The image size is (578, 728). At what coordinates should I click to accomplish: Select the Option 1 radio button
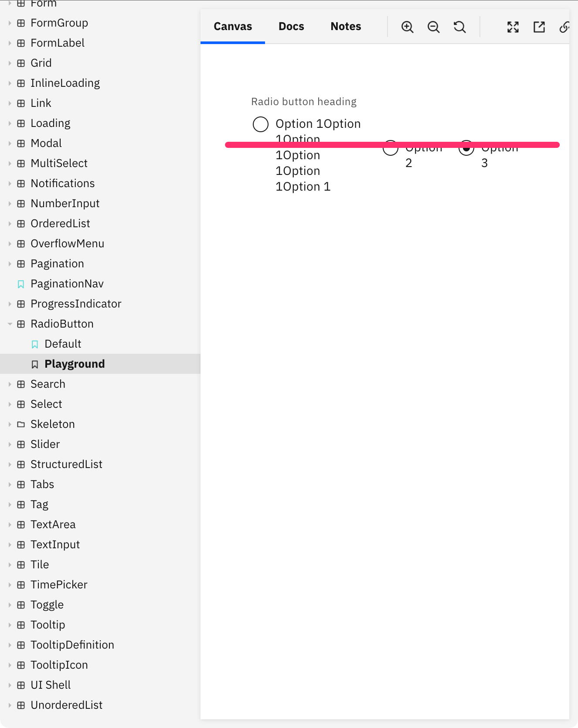[x=260, y=124]
